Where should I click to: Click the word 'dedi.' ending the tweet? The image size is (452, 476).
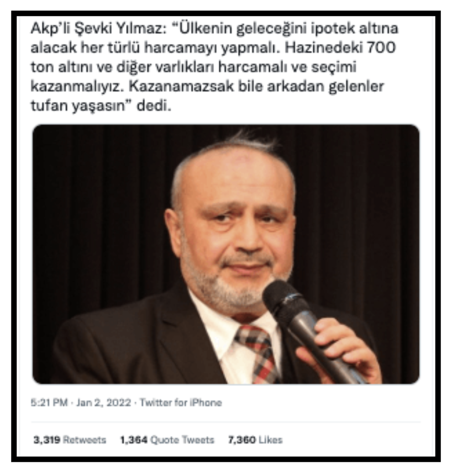pos(154,106)
